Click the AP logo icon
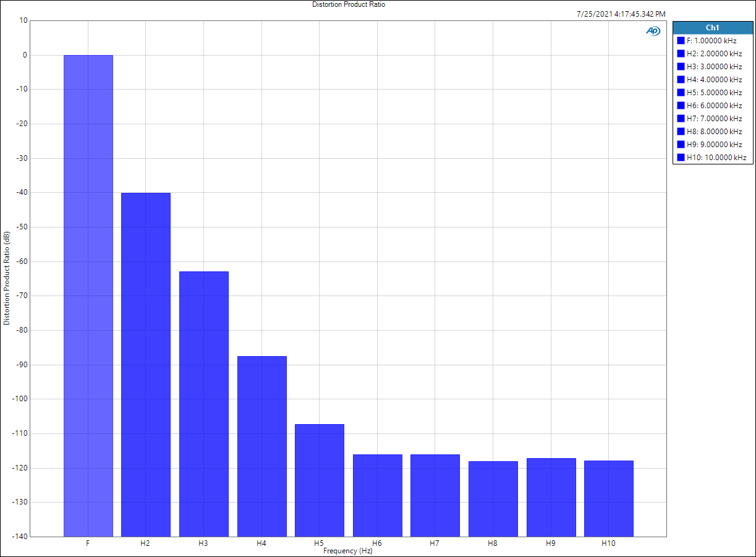Viewport: 756px width, 557px height. [x=653, y=31]
